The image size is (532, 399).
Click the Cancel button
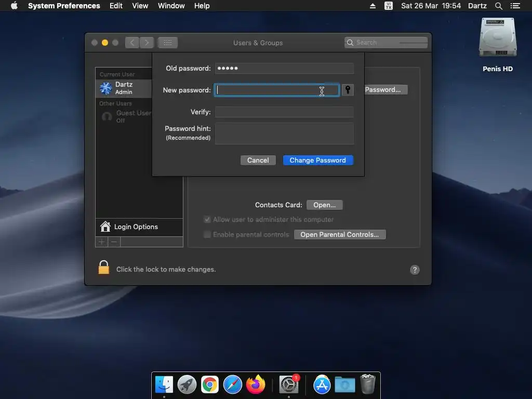pos(258,160)
